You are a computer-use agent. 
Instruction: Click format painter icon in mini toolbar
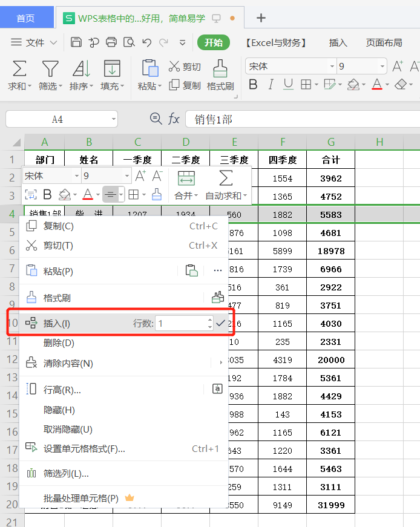click(157, 194)
